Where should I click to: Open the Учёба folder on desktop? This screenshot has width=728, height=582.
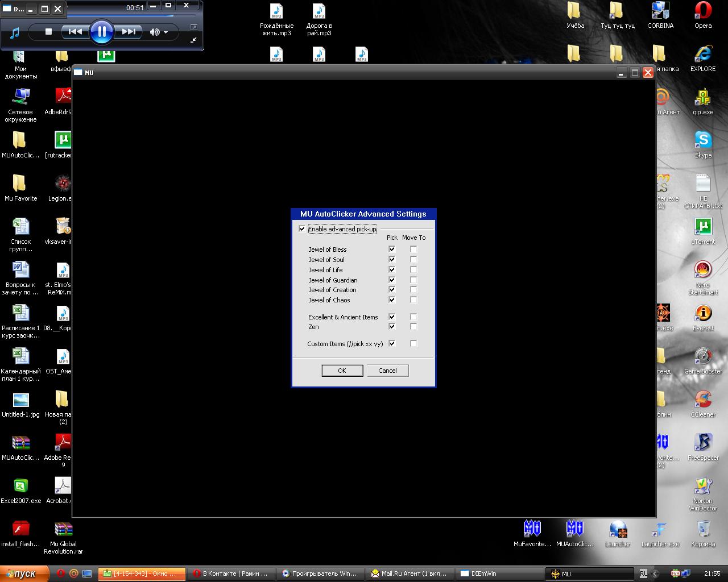(575, 16)
